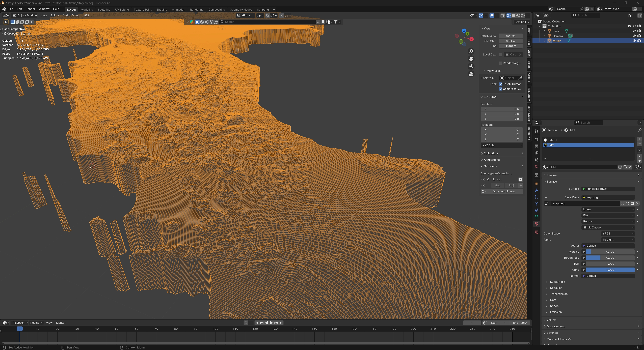The image size is (644, 350).
Task: Click the pan view hand icon
Action: 471,59
